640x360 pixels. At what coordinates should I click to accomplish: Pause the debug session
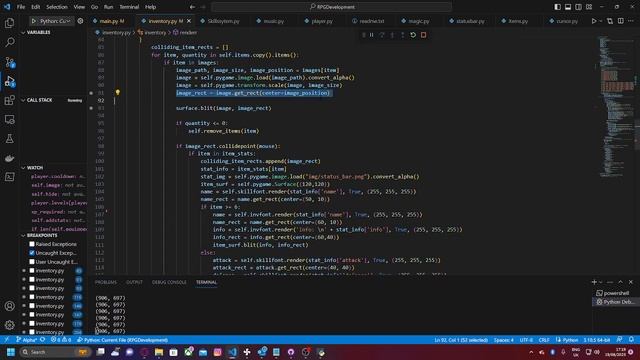(x=371, y=35)
